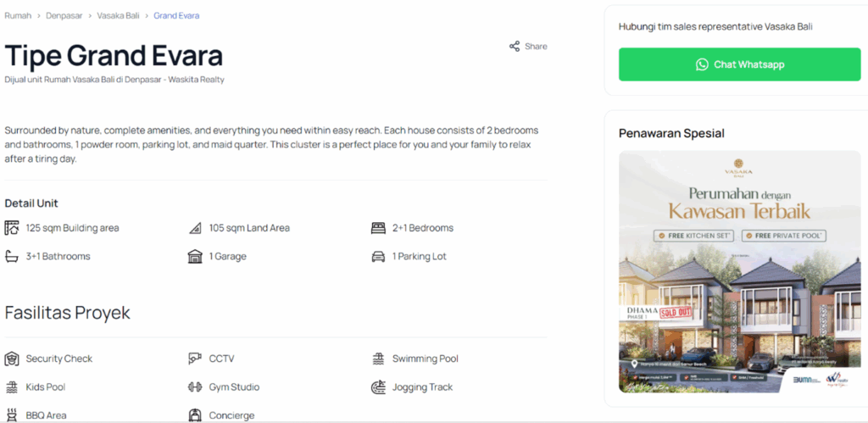Click the Concierge icon
Screen dimensions: 868x423
pyautogui.click(x=195, y=415)
